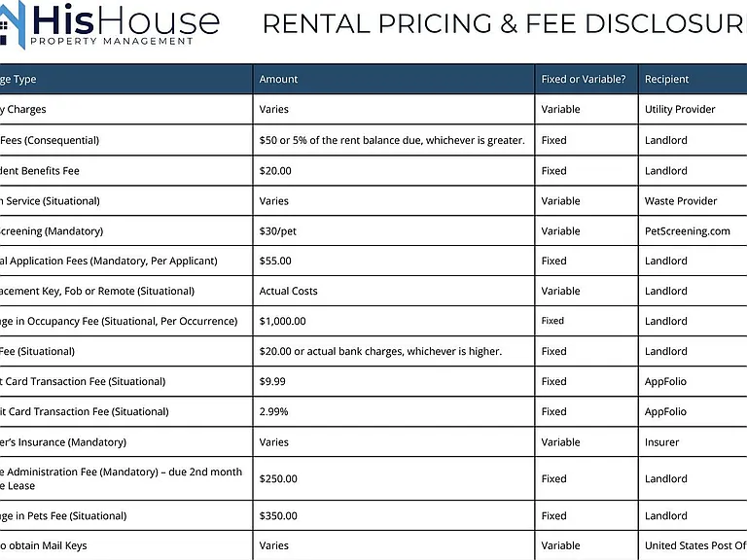Click the $1,000.00 amount cell
The width and height of the screenshot is (747, 560).
coord(282,322)
